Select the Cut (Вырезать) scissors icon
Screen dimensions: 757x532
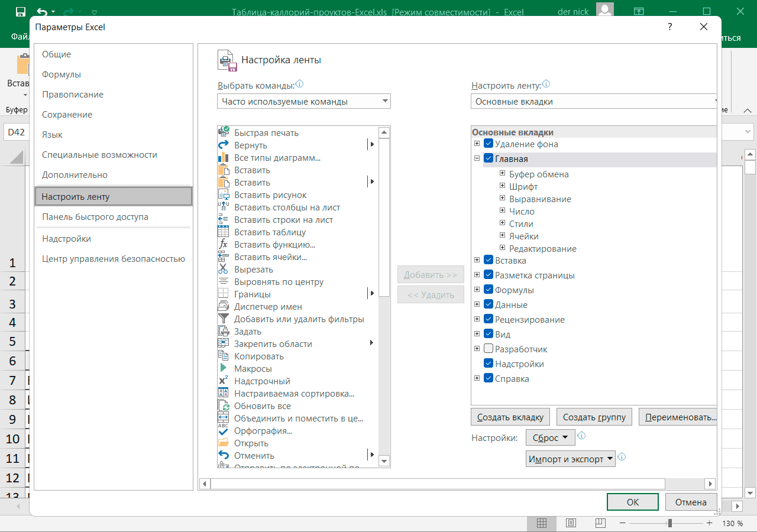(224, 269)
